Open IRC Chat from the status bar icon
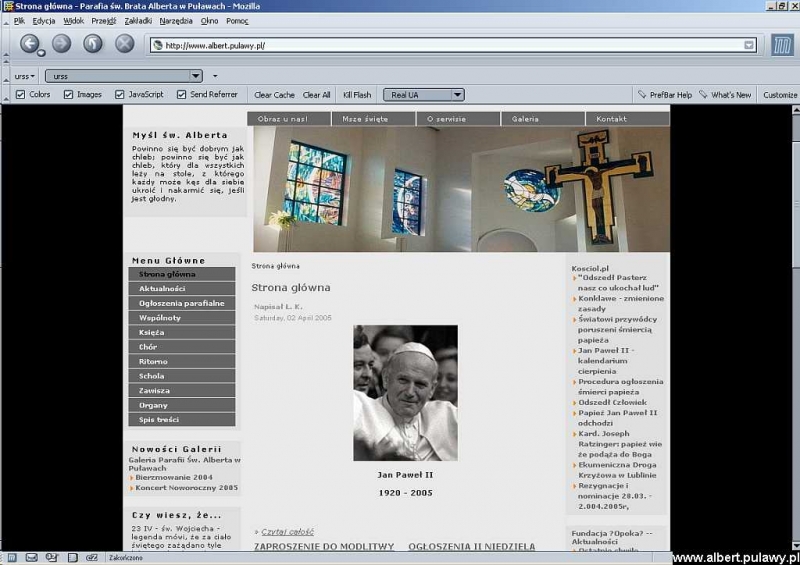The height and width of the screenshot is (565, 800). point(92,558)
